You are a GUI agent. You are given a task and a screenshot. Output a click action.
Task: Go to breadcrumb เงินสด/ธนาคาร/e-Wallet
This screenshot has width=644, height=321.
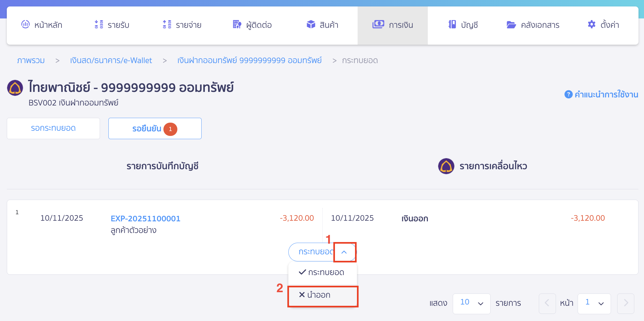[x=111, y=60]
